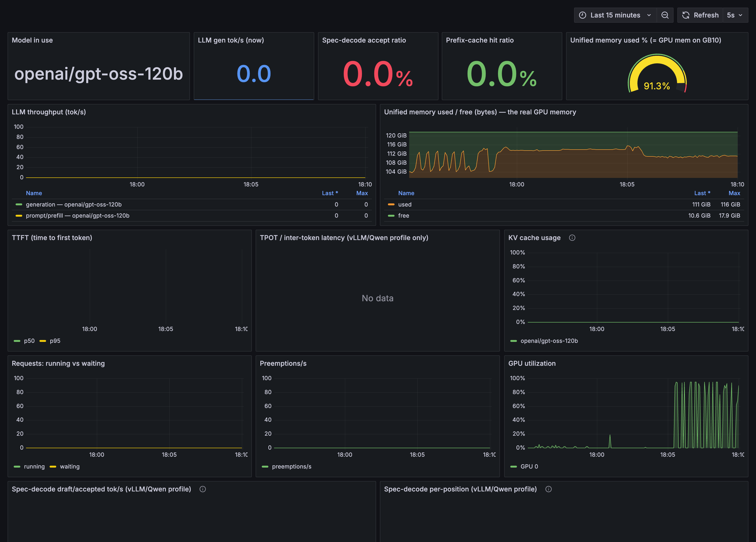This screenshot has width=756, height=542.
Task: Toggle the waiting requests legend series
Action: pos(70,466)
